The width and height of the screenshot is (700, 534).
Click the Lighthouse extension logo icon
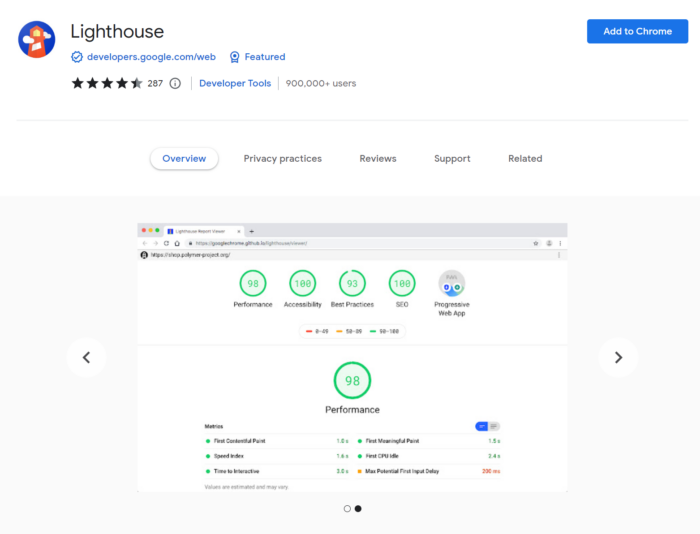(37, 39)
